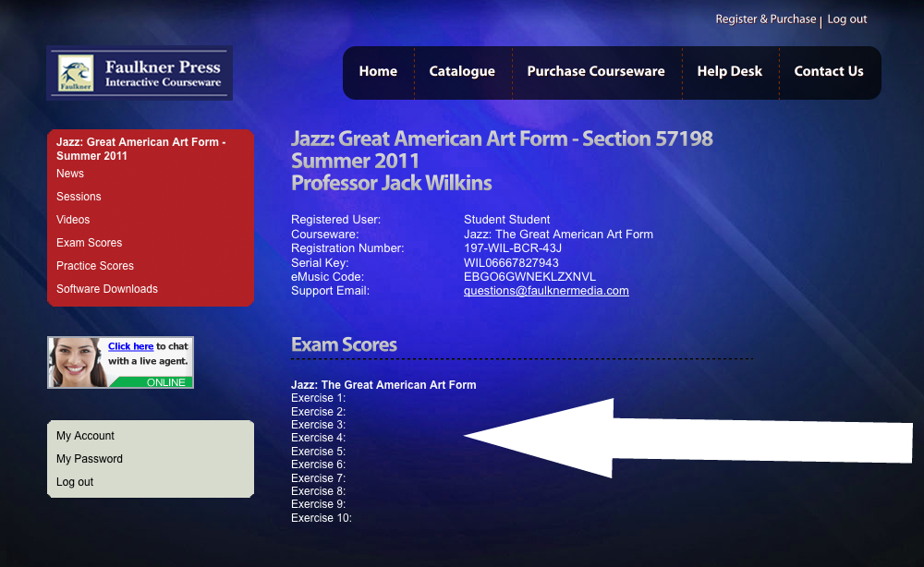This screenshot has height=567, width=924.
Task: Click the 'Exam Scores' section heading
Action: coord(344,344)
